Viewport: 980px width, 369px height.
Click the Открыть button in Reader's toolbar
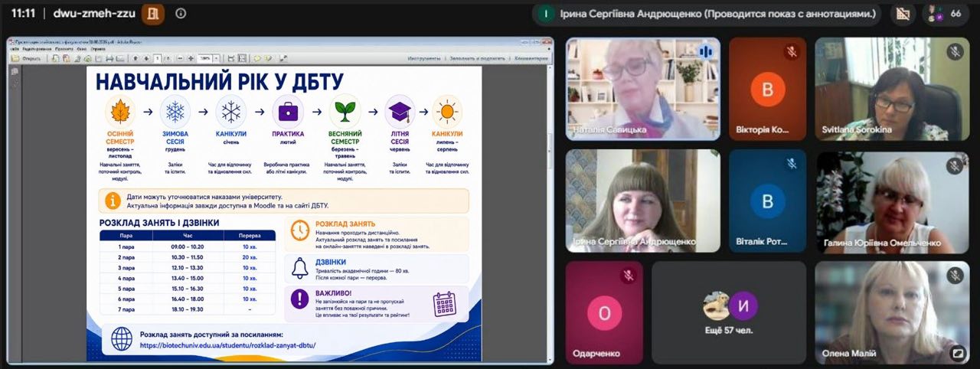pos(27,58)
